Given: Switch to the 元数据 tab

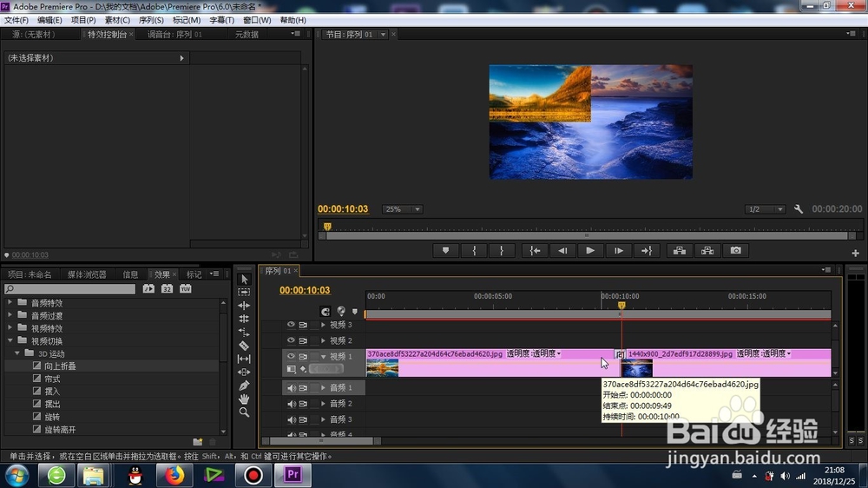Looking at the screenshot, I should [x=247, y=35].
